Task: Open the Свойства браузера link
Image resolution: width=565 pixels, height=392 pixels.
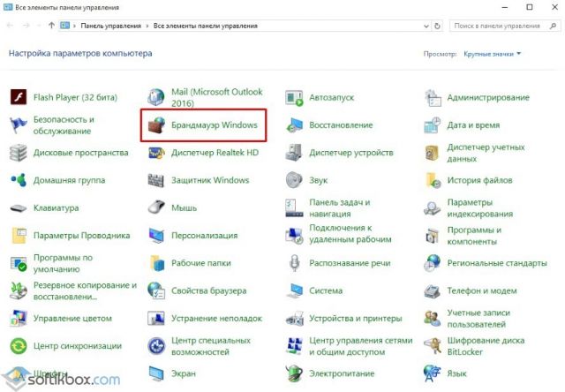Action: pos(208,290)
